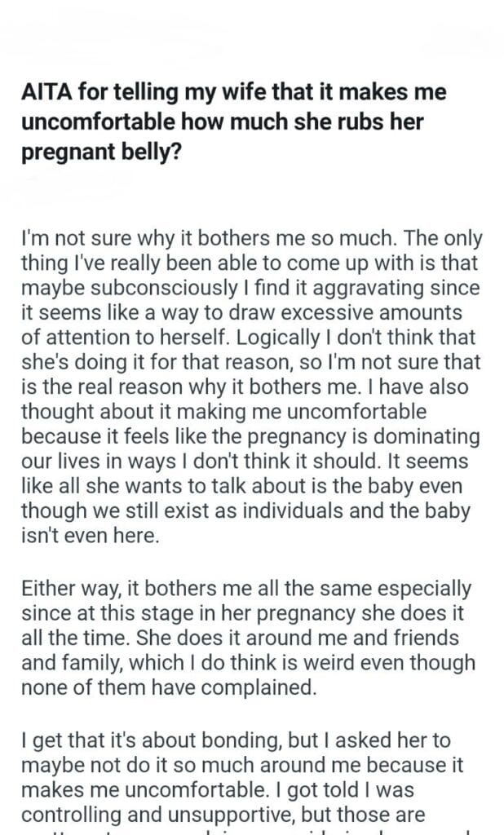Click the bold post title starting with AITA
The height and width of the screenshot is (835, 504).
(234, 122)
